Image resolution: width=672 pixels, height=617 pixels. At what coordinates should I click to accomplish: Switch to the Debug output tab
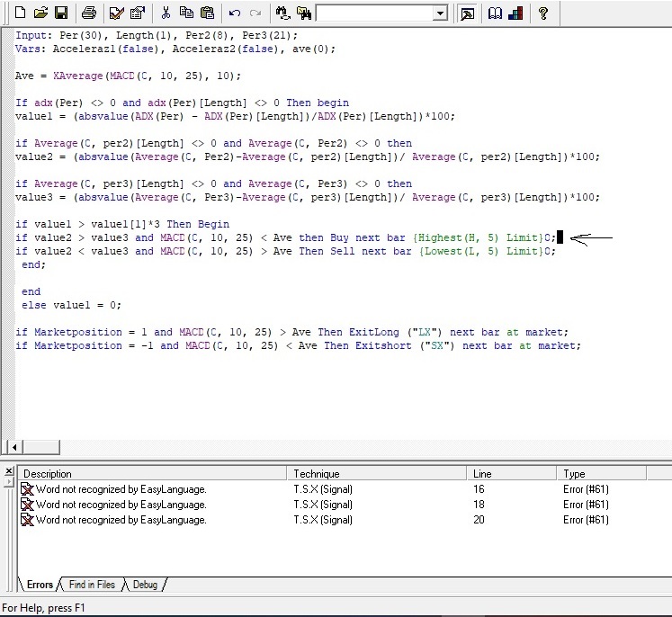[144, 585]
